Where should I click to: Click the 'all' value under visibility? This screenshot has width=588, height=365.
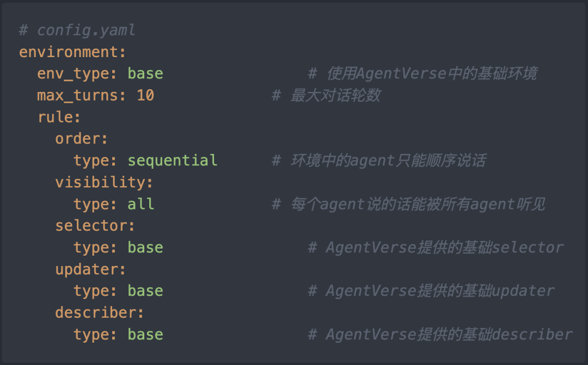click(141, 204)
